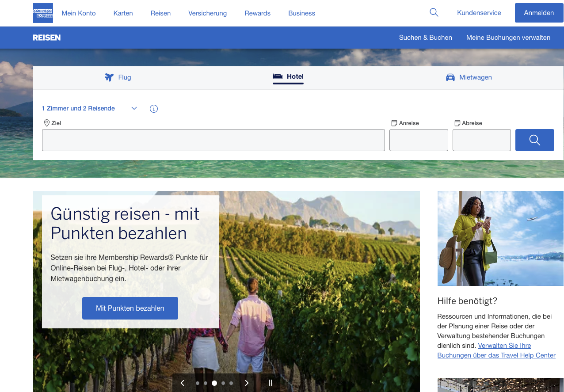
Task: Open the Anreise date picker field
Action: (x=419, y=140)
